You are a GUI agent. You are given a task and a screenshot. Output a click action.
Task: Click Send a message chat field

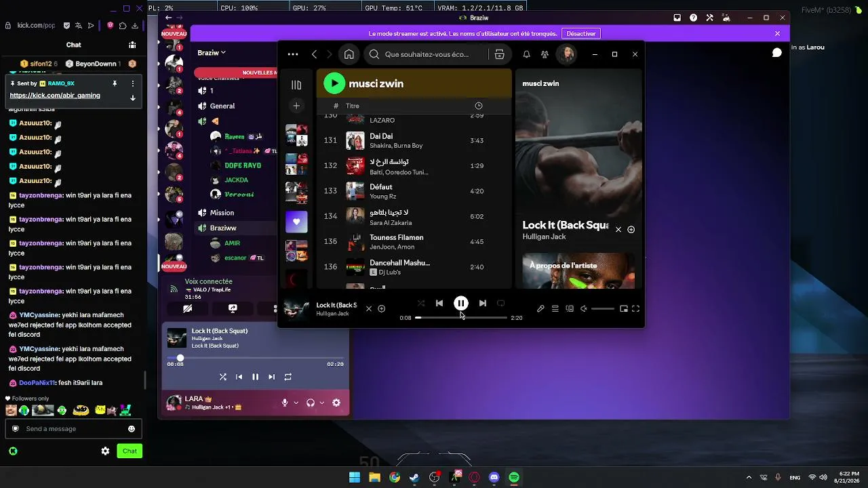(73, 429)
